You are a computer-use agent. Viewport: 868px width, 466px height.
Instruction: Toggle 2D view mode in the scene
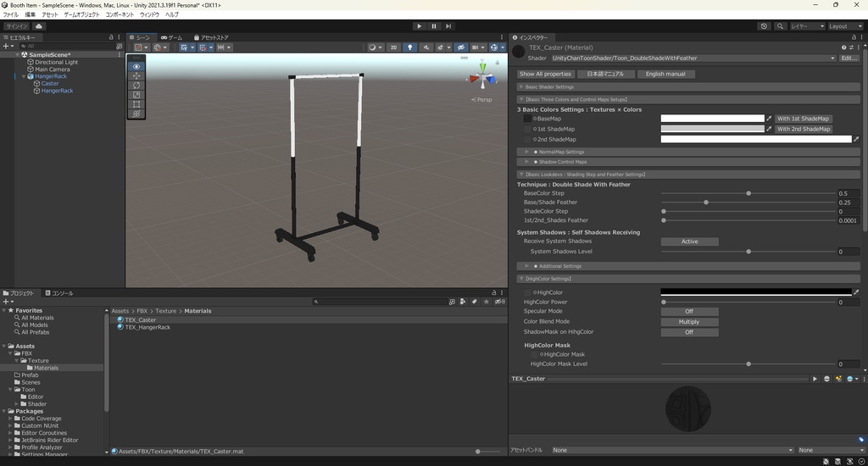pyautogui.click(x=393, y=47)
